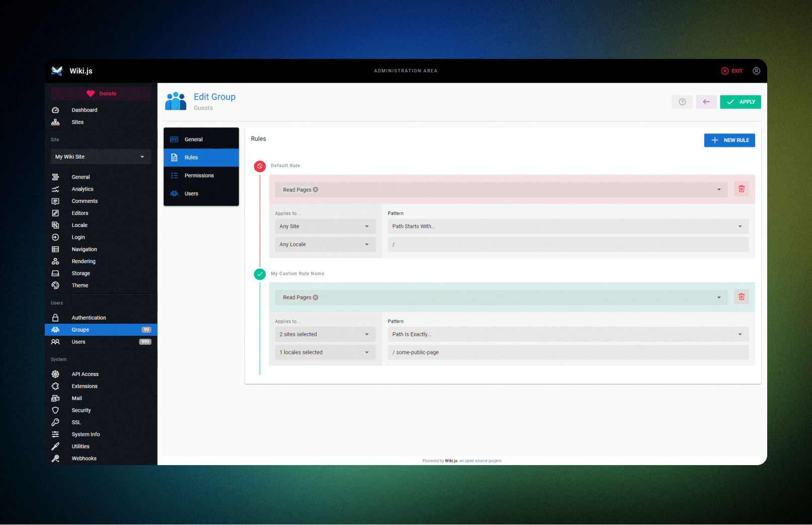Open the My Wiki Site selector
Image resolution: width=812 pixels, height=525 pixels.
(x=101, y=157)
